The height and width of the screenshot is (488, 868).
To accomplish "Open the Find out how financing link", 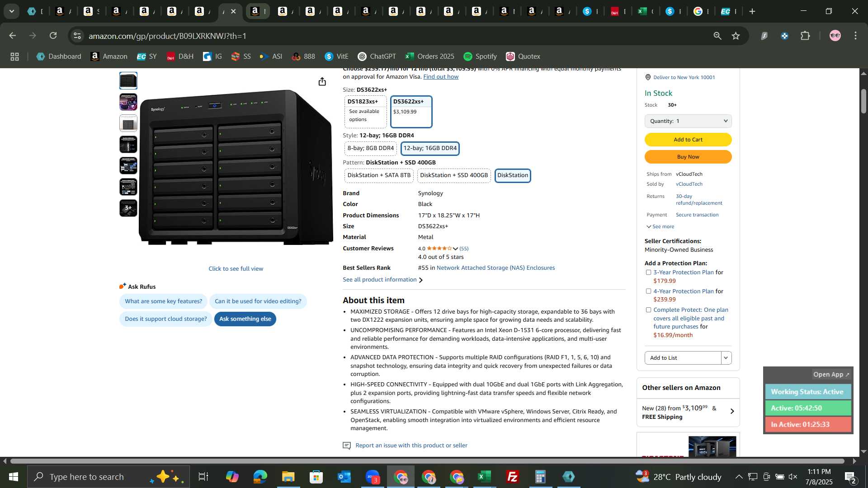I will tap(441, 77).
